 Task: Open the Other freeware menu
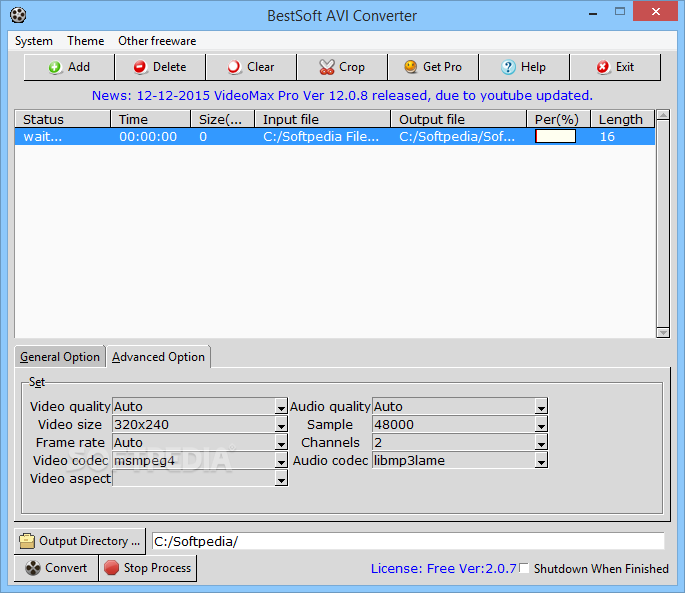(x=157, y=41)
